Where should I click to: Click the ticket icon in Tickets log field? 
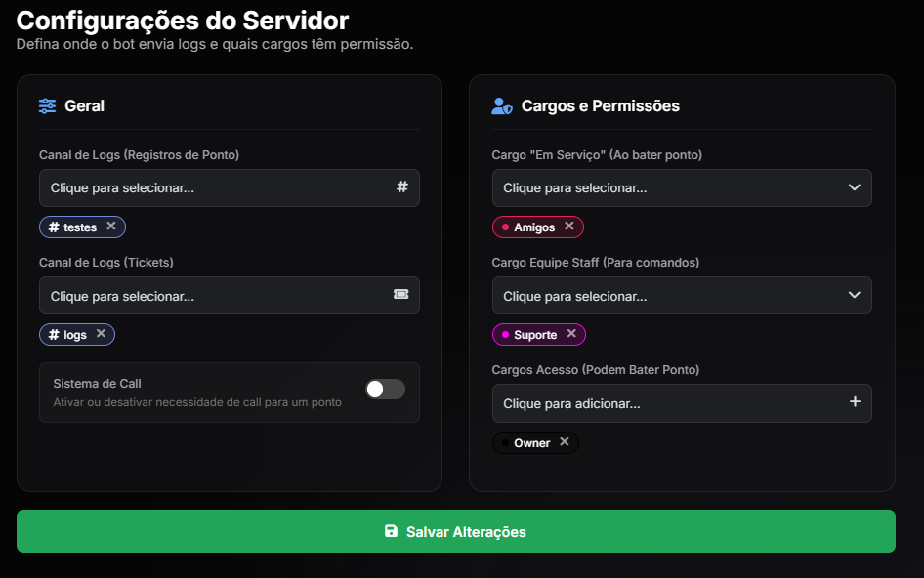400,295
